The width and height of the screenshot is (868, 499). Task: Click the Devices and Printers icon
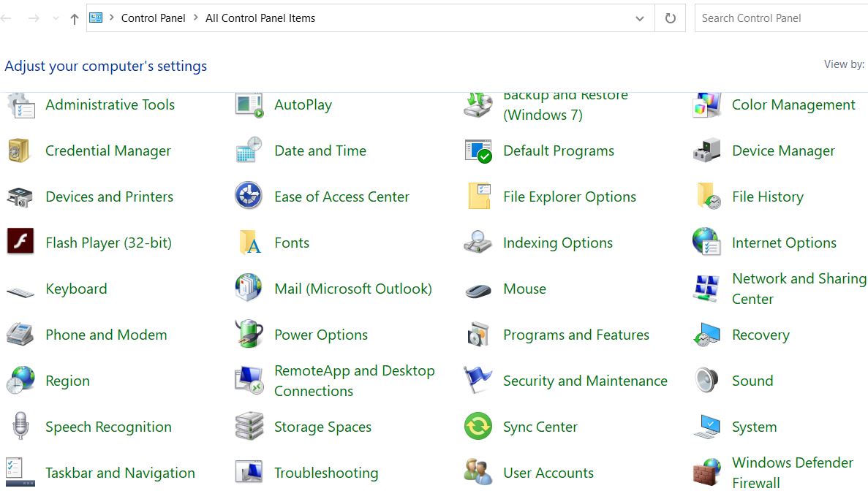(x=20, y=197)
